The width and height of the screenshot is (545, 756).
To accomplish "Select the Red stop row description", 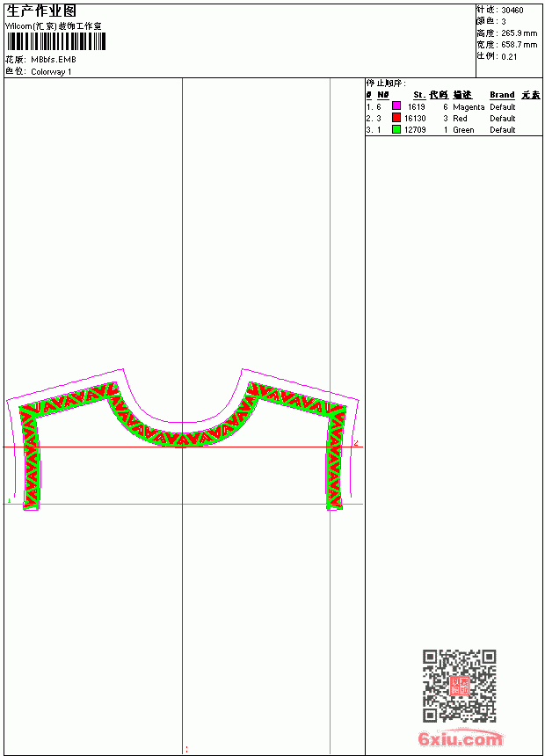I will point(460,119).
